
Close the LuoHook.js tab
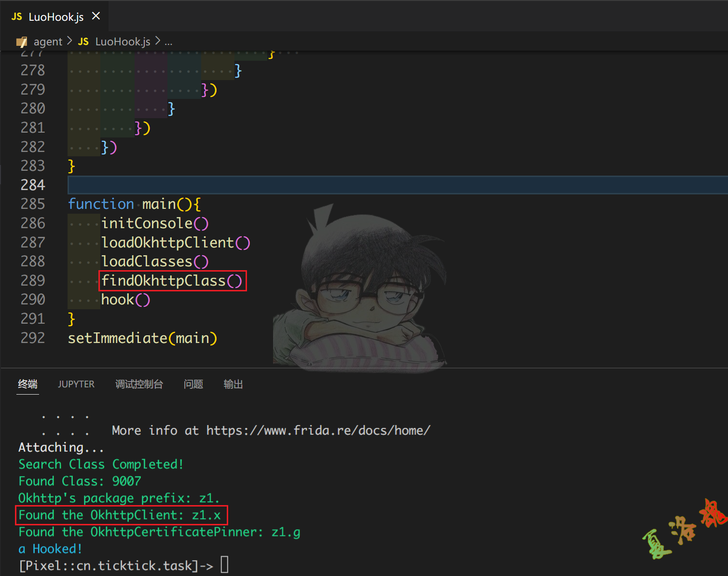(x=96, y=16)
